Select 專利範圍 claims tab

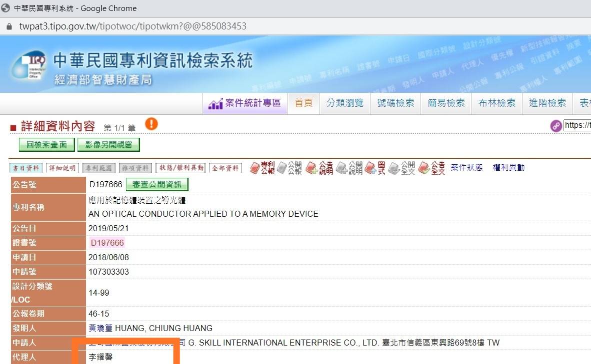(99, 168)
